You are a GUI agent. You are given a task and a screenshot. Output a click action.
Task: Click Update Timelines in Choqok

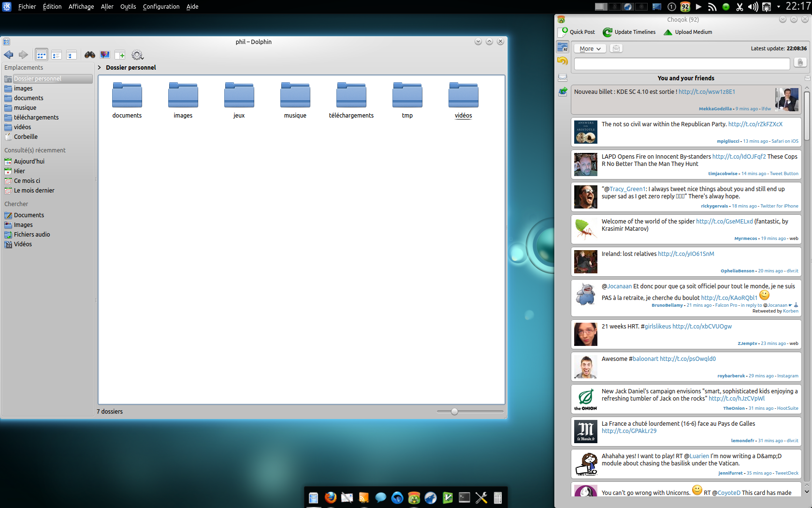click(629, 32)
